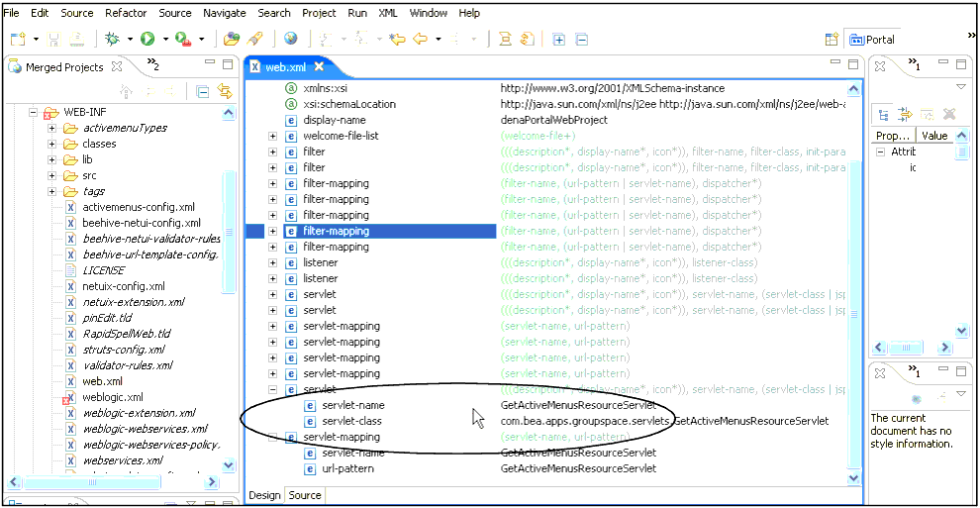980x508 pixels.
Task: Select netuix-config.xml file
Action: pyautogui.click(x=124, y=286)
